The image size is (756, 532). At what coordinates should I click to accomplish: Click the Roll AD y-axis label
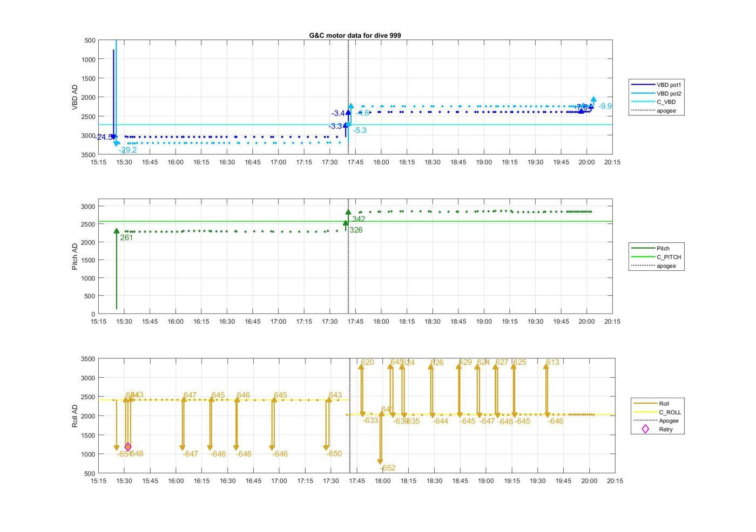tap(75, 416)
